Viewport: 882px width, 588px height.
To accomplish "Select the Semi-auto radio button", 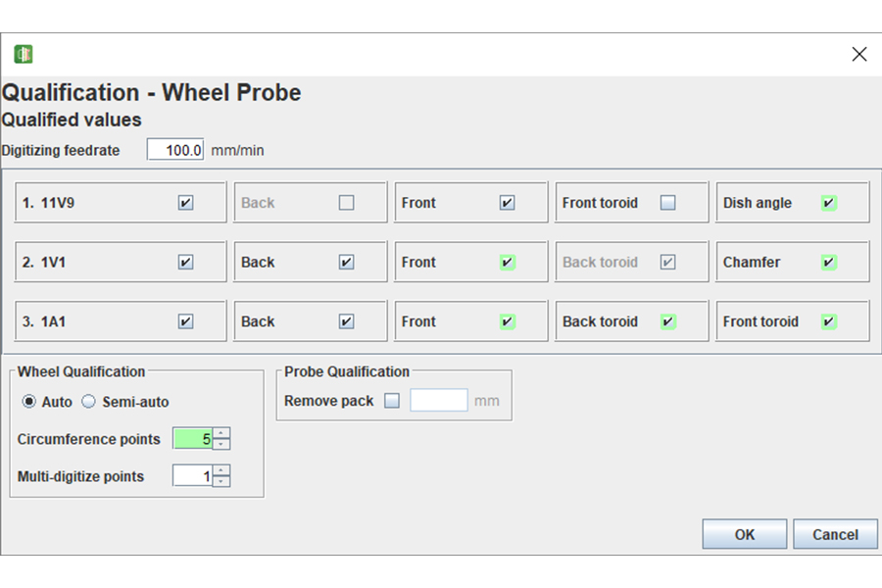I will [88, 402].
